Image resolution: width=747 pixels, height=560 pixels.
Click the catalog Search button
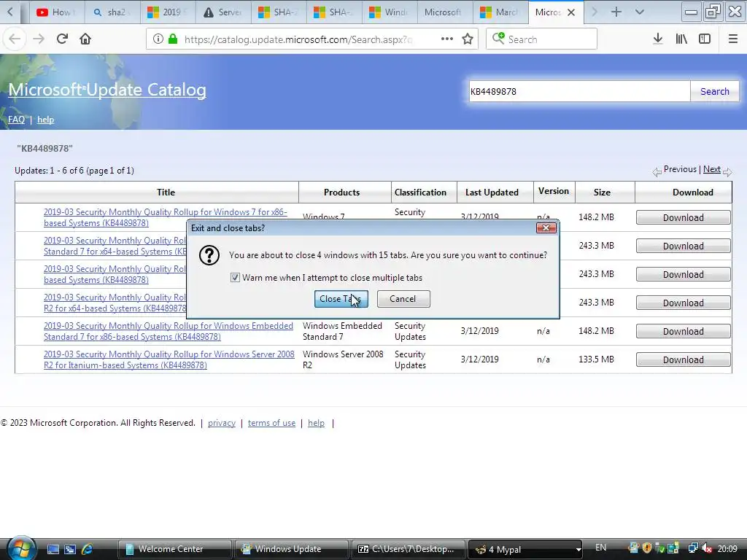point(715,91)
